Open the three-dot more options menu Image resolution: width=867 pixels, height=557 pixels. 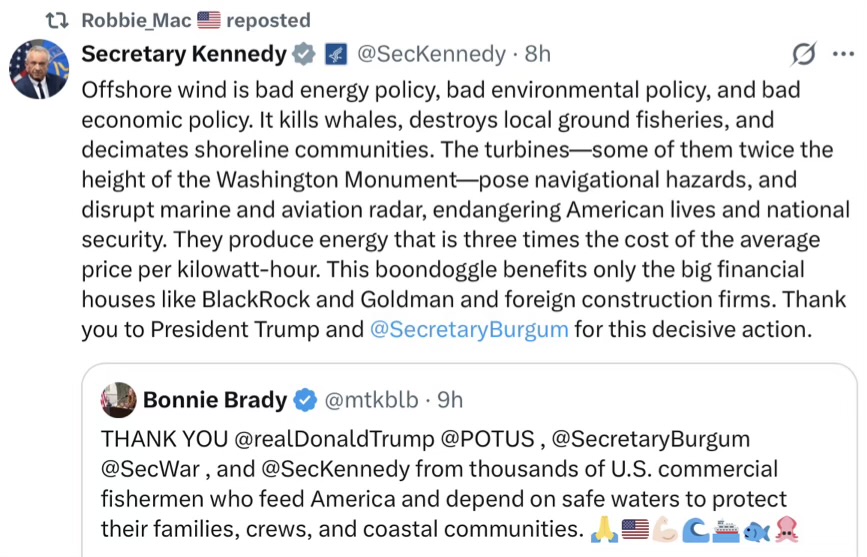click(x=843, y=54)
